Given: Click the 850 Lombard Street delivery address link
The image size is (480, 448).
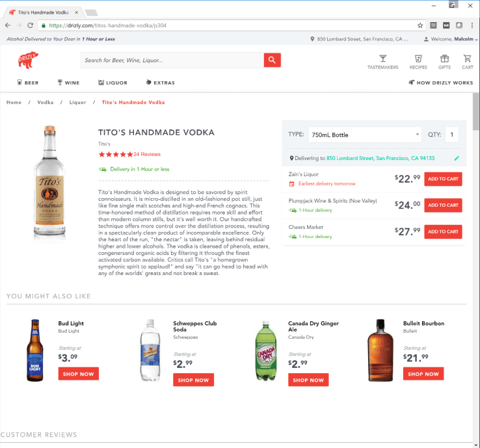Looking at the screenshot, I should (380, 158).
